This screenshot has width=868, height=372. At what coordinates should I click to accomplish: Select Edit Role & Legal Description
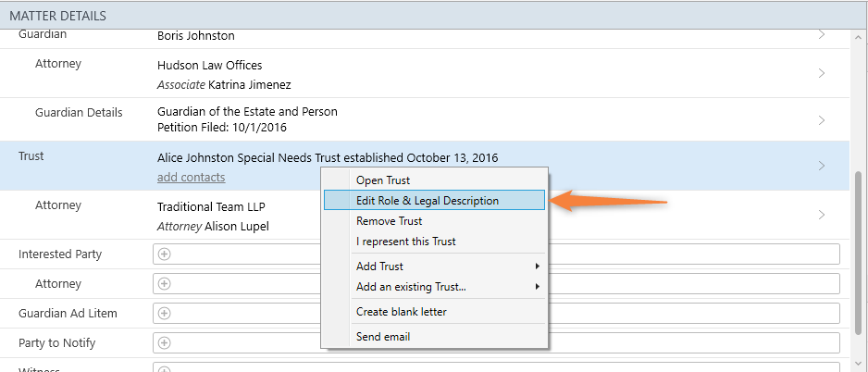(435, 201)
